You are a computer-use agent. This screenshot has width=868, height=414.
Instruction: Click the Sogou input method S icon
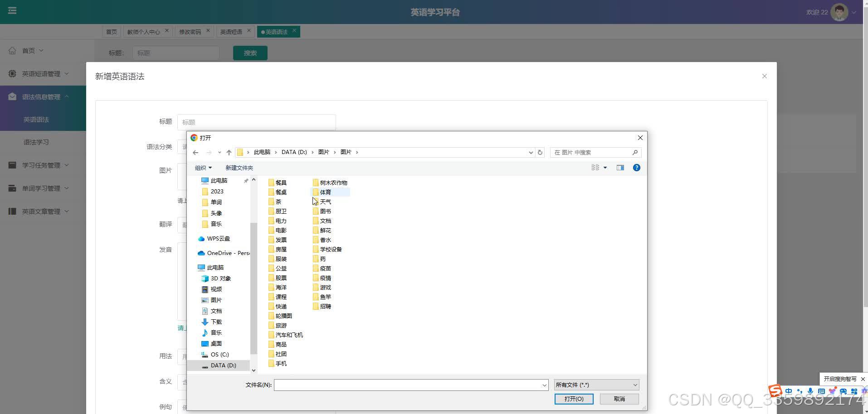[x=775, y=391]
